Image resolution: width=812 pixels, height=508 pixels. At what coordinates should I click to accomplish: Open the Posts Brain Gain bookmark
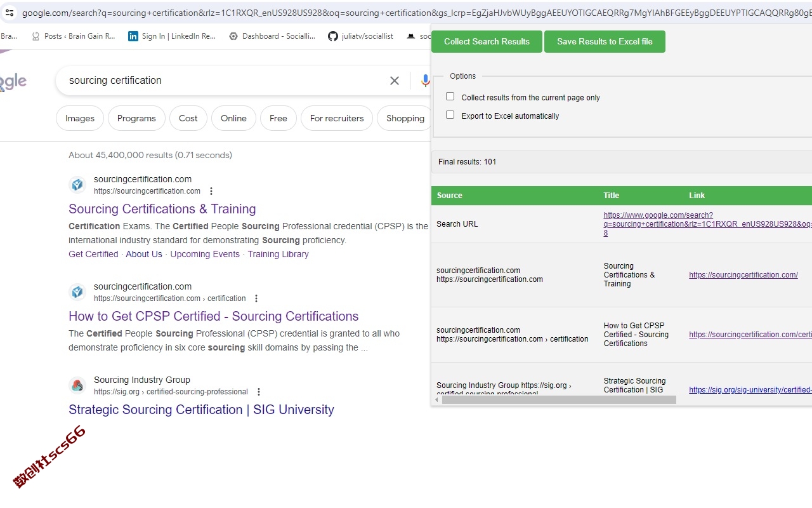74,36
